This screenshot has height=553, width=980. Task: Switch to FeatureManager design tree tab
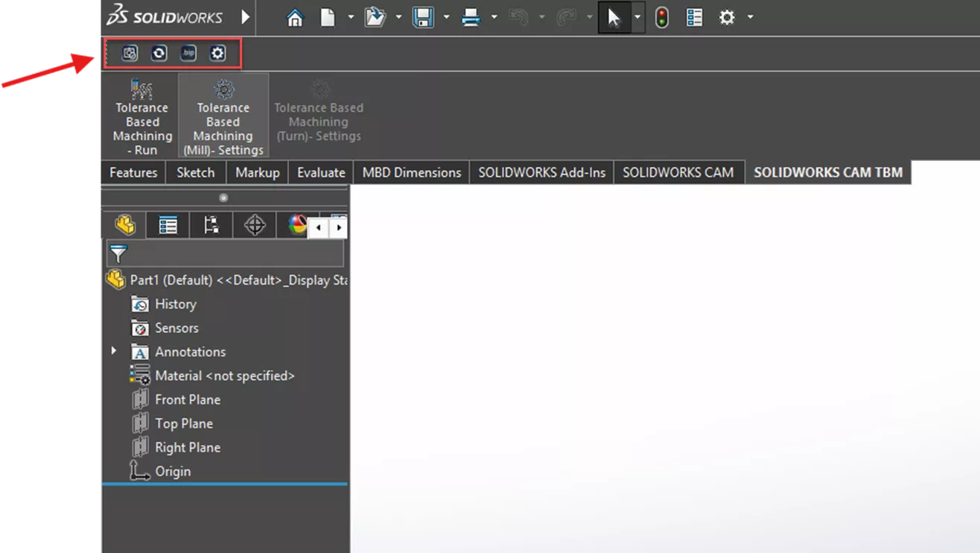125,225
